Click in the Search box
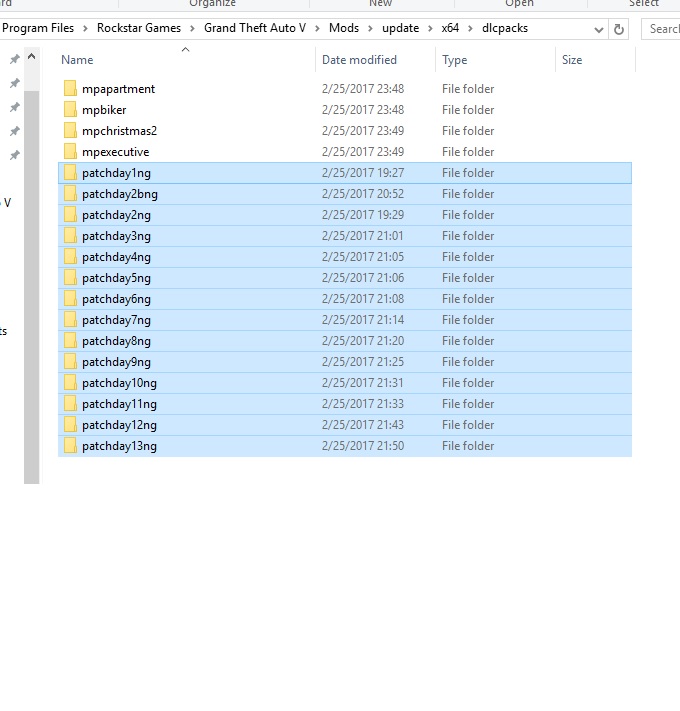680x711 pixels. pyautogui.click(x=661, y=29)
